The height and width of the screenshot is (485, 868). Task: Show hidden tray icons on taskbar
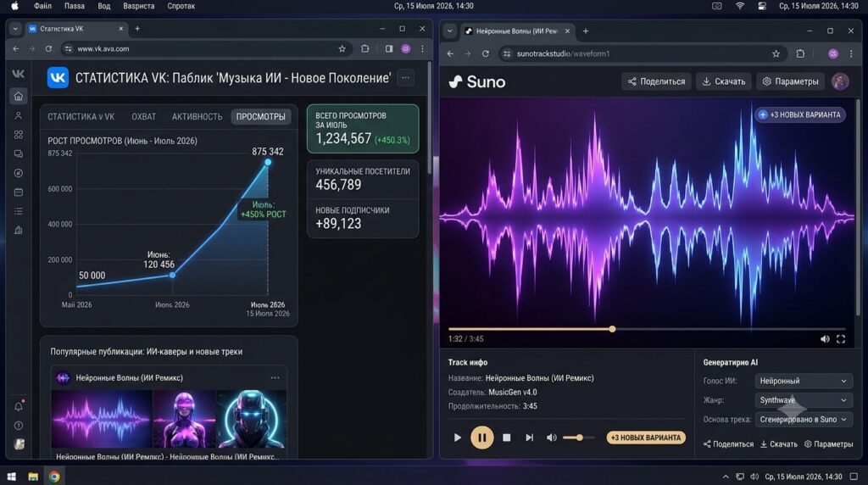coord(726,477)
